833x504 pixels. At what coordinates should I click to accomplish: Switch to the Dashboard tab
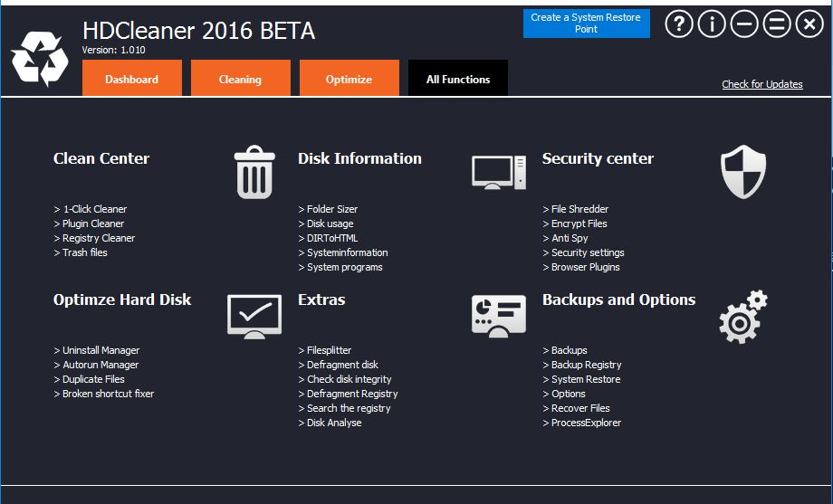(132, 78)
